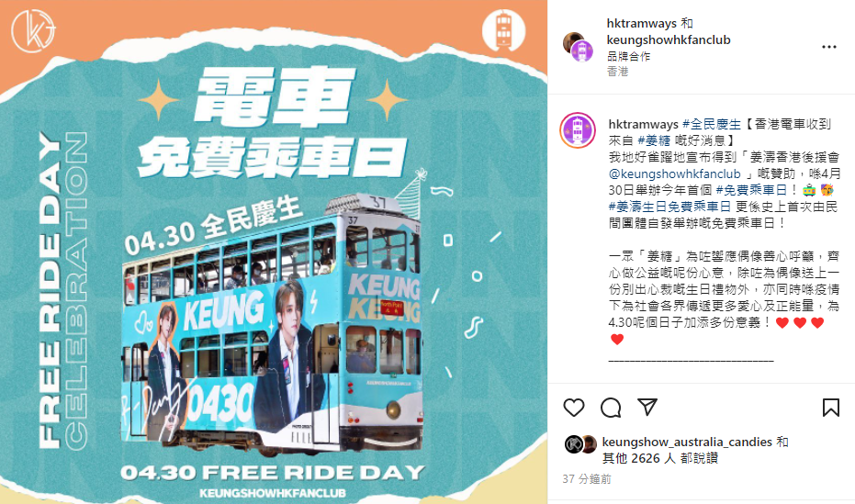Open hktramways profile avatar beside caption

[578, 130]
